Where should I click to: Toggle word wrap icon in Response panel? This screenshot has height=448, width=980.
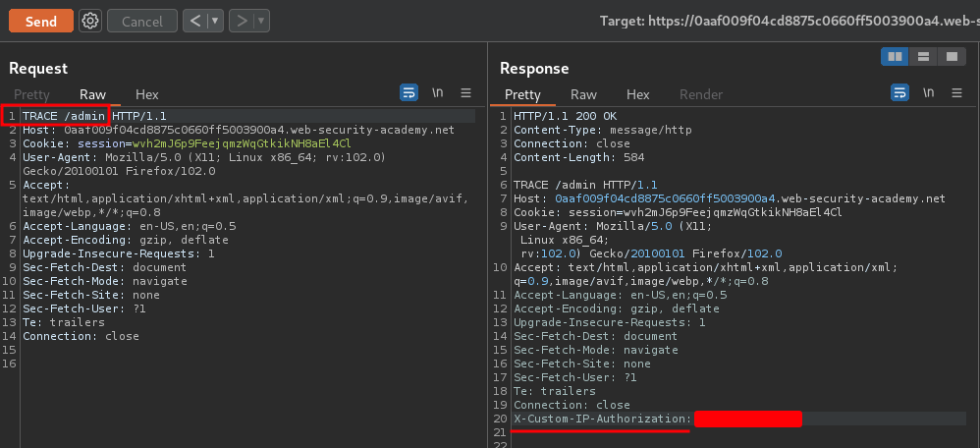(x=899, y=93)
